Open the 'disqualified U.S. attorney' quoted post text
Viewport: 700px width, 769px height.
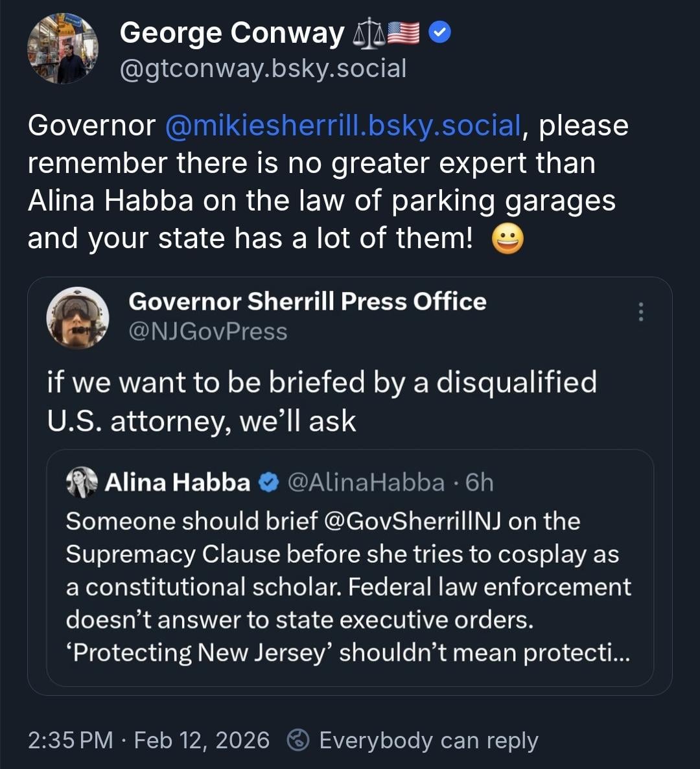point(321,401)
